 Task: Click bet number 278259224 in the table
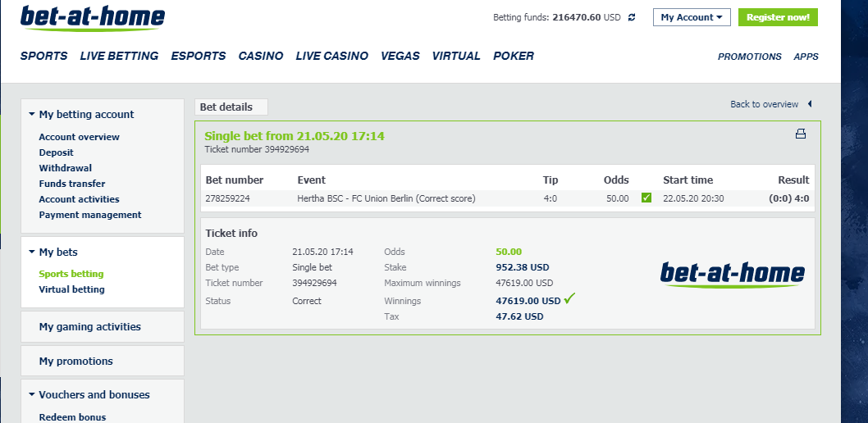pyautogui.click(x=227, y=198)
